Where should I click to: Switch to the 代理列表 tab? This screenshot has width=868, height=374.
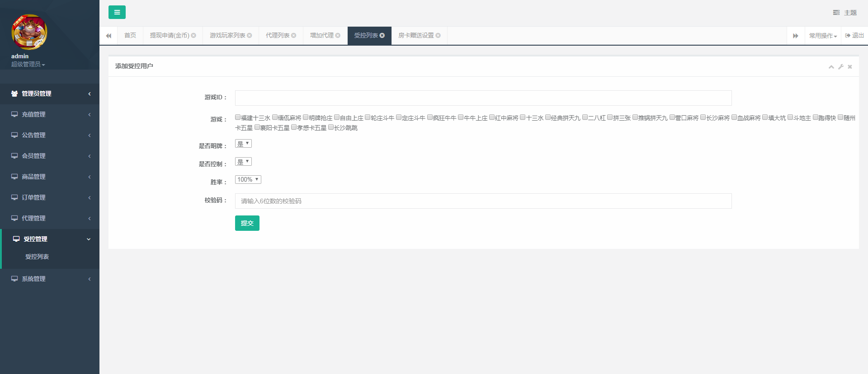point(278,36)
